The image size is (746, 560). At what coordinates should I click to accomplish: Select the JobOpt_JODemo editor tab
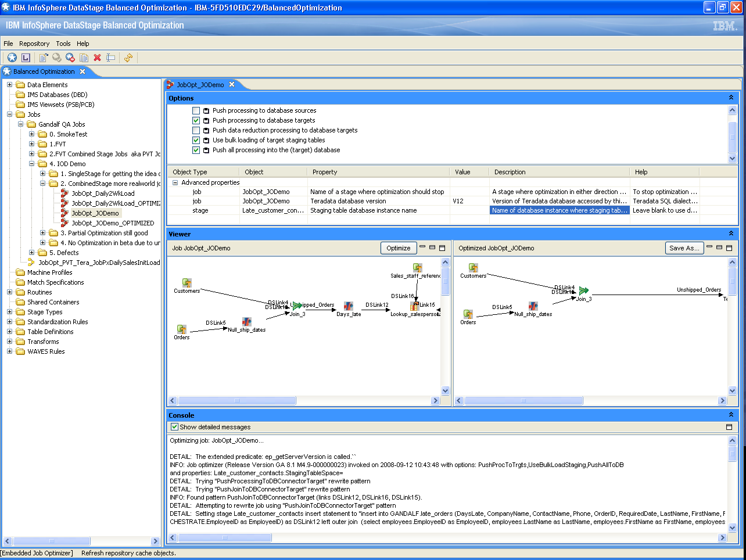[200, 85]
